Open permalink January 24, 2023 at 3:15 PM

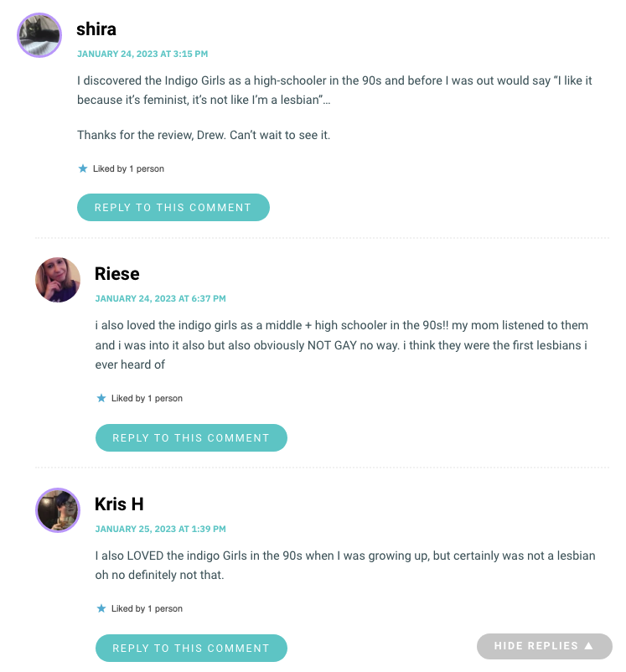click(x=142, y=54)
